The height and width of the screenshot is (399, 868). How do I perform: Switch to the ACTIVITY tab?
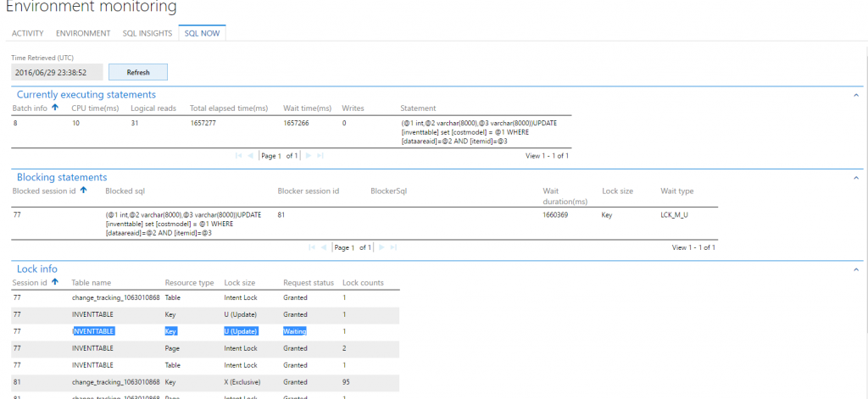(x=28, y=33)
